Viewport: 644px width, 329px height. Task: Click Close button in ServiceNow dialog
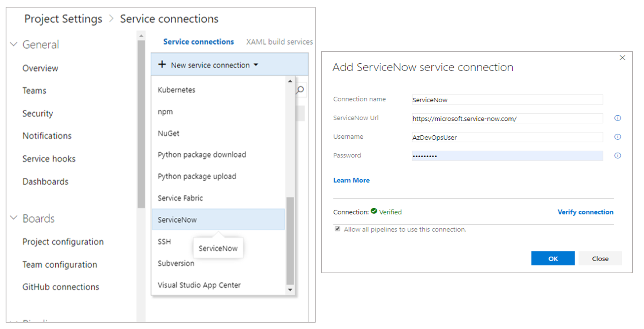click(600, 258)
